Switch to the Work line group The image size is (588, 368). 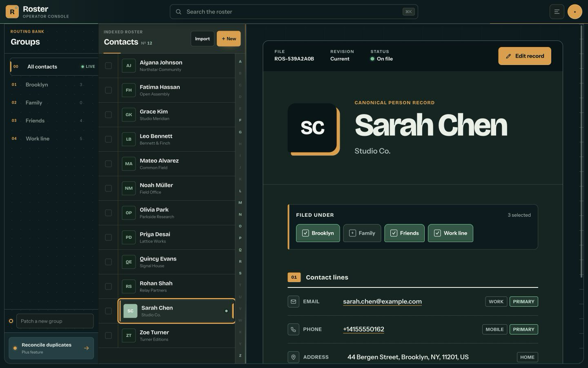coord(51,139)
